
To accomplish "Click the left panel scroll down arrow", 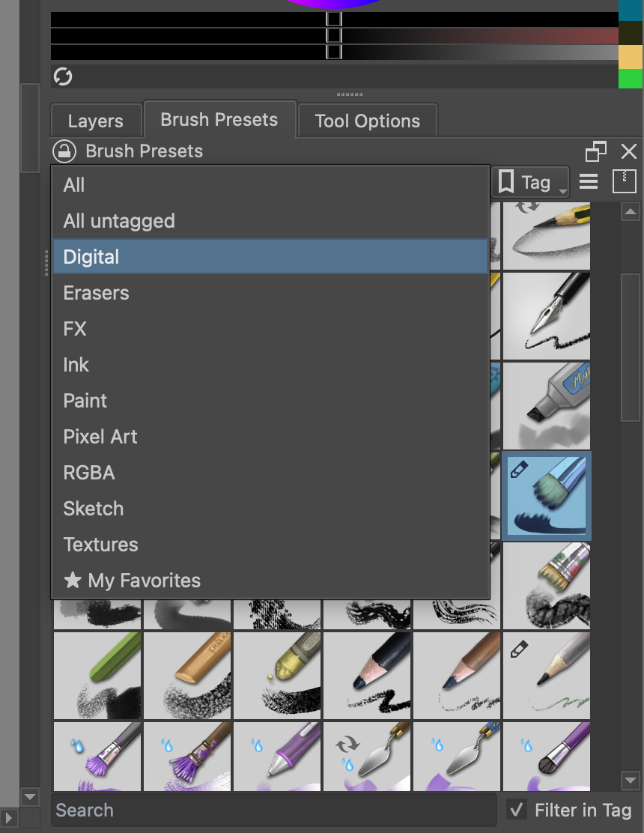I will (x=30, y=797).
